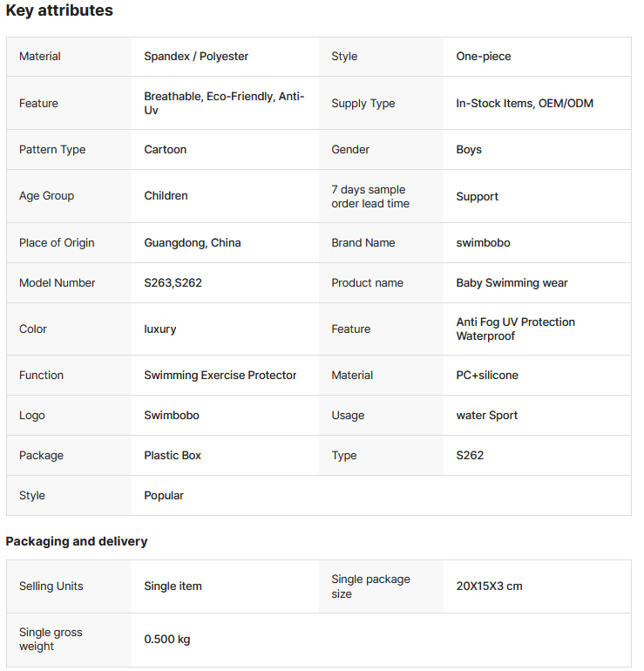Select the PC+silicone material value
Image resolution: width=644 pixels, height=671 pixels.
point(487,376)
